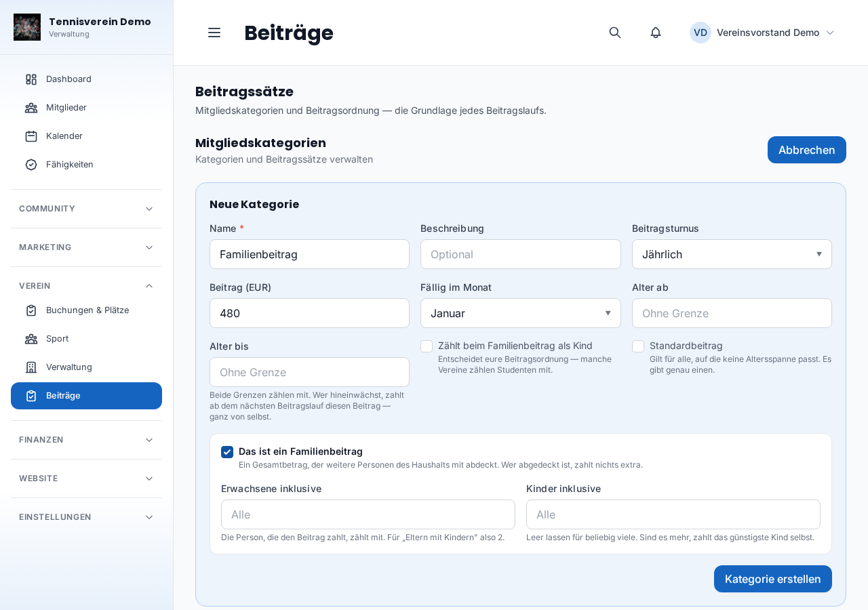Image resolution: width=868 pixels, height=610 pixels.
Task: Click the hamburger menu icon
Action: [214, 33]
